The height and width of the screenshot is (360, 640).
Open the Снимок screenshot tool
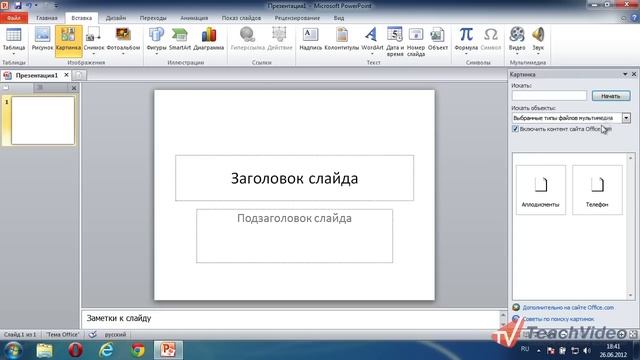pyautogui.click(x=94, y=40)
